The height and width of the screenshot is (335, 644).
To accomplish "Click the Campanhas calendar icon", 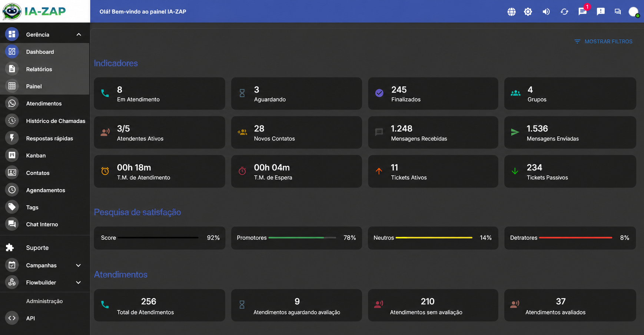I will (x=12, y=265).
